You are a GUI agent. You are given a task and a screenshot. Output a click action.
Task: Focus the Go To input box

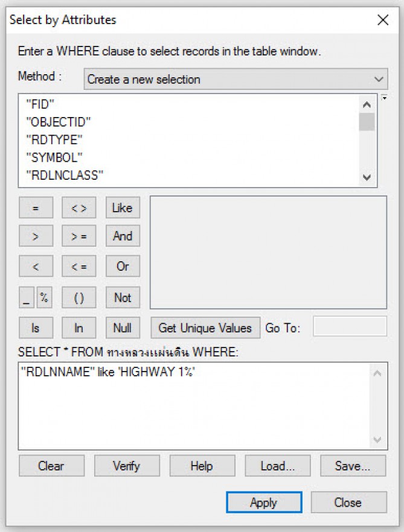350,326
